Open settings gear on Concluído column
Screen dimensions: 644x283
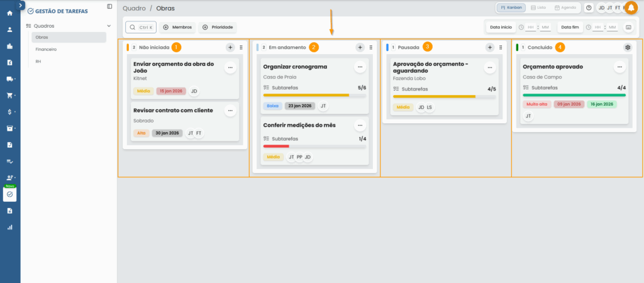click(627, 47)
